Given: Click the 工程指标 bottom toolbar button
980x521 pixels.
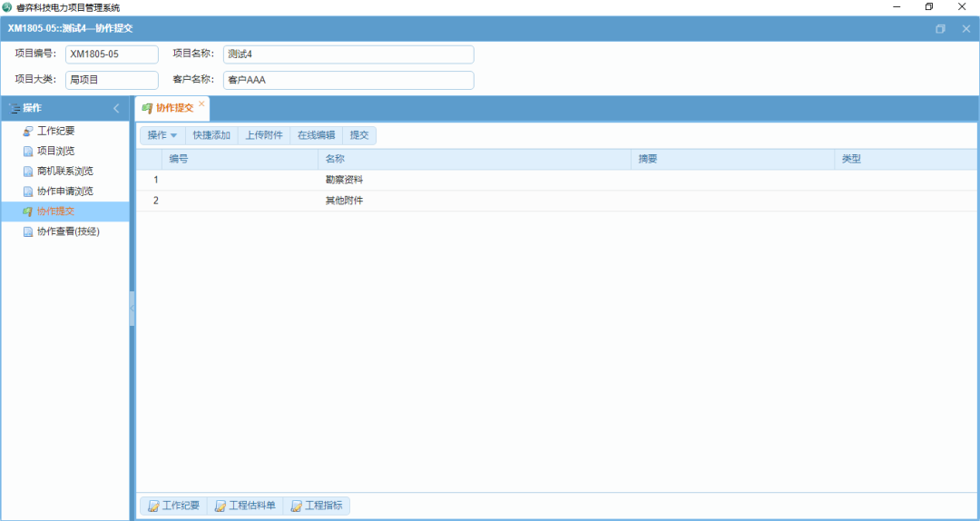Looking at the screenshot, I should click(x=317, y=506).
